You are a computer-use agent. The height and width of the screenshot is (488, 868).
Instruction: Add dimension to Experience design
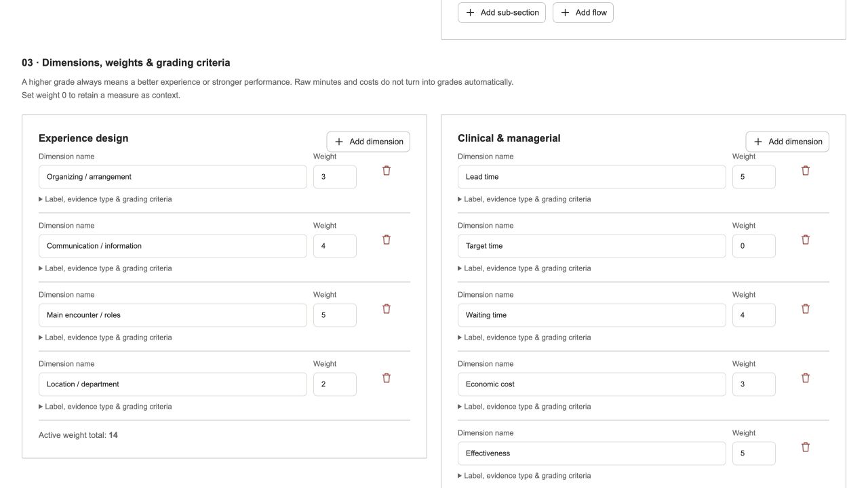coord(368,142)
